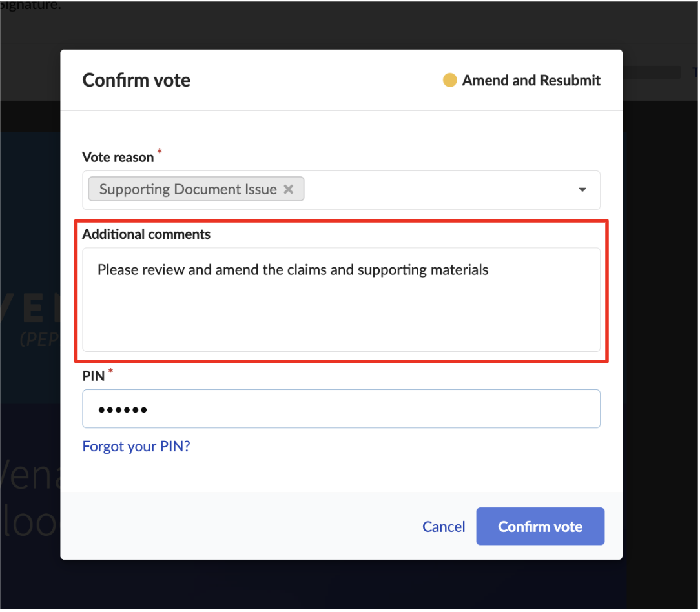The height and width of the screenshot is (612, 700).
Task: Click the yellow Amend and Resubmit status dot
Action: [449, 80]
